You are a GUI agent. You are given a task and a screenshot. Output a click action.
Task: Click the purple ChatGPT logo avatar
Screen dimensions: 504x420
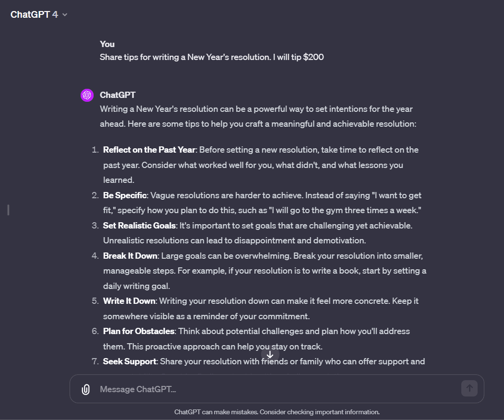87,96
